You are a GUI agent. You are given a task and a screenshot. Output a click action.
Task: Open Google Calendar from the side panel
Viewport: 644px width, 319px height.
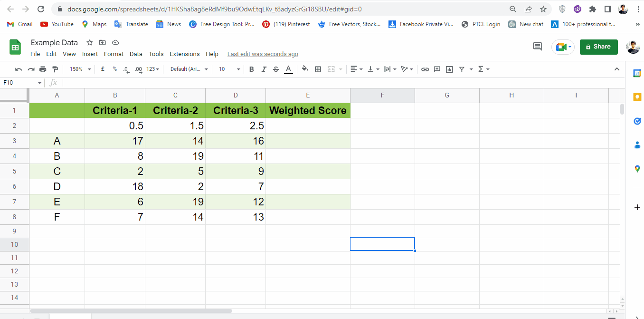(x=637, y=73)
